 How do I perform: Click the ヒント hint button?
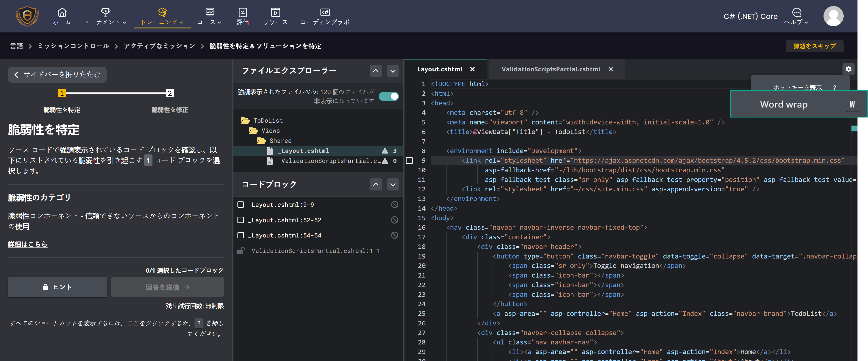pyautogui.click(x=58, y=287)
